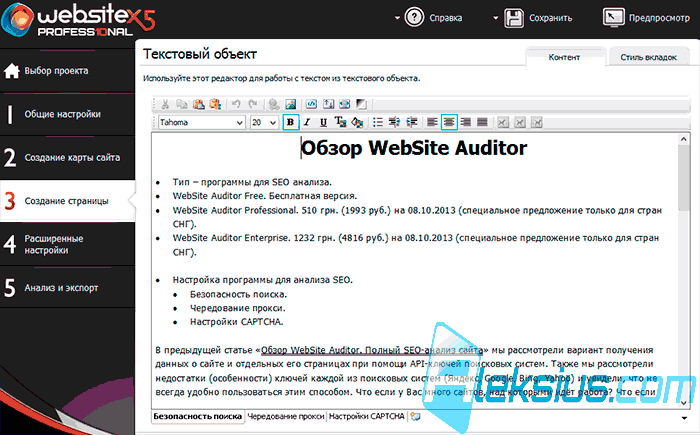Undo the last edit
This screenshot has width=700, height=435.
tap(236, 105)
